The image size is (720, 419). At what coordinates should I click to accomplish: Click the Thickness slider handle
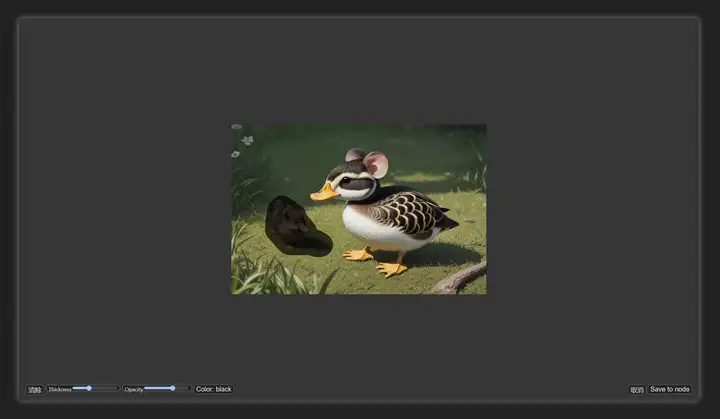[x=89, y=388]
